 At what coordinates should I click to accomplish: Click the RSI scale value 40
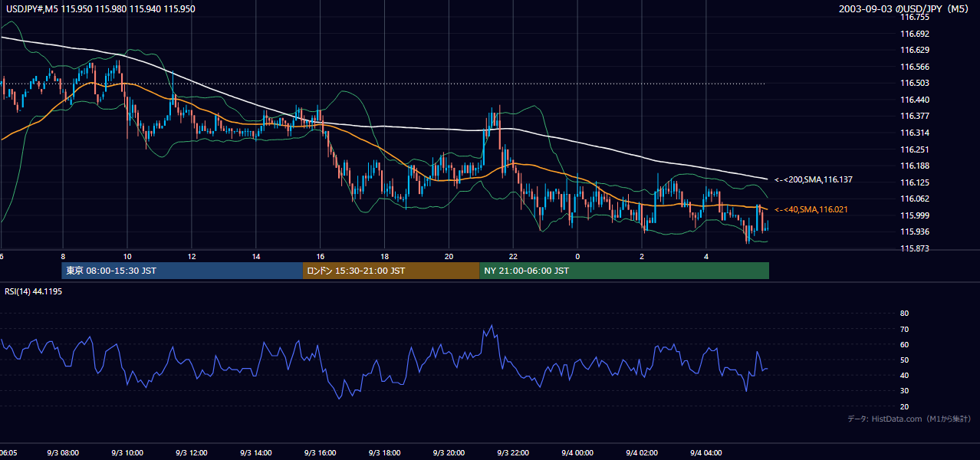pos(904,375)
